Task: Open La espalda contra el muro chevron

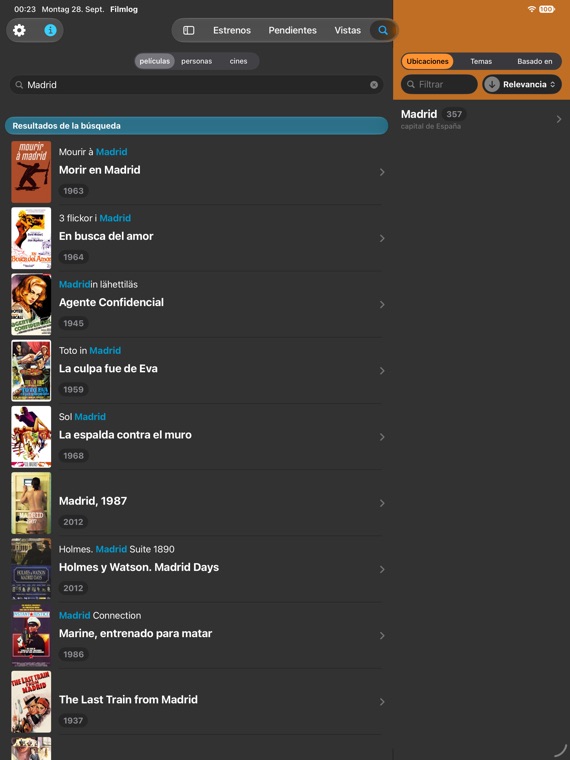Action: tap(382, 437)
